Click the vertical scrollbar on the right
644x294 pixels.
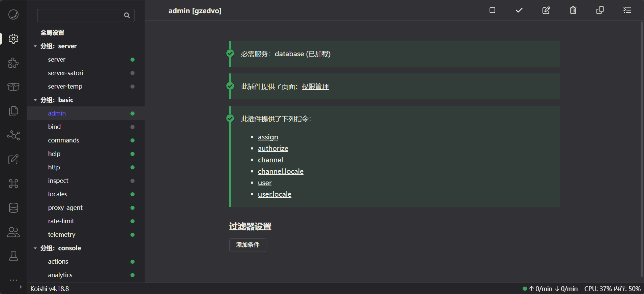pyautogui.click(x=642, y=148)
